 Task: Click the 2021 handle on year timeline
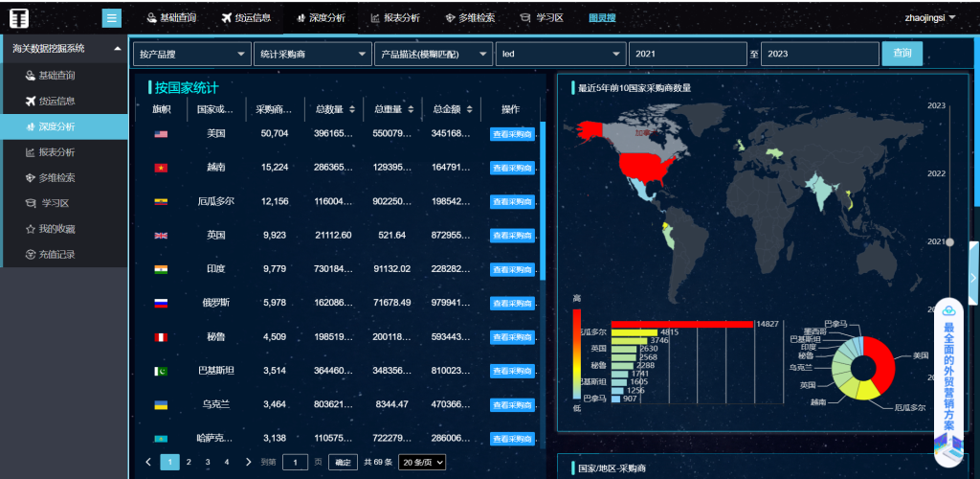(x=949, y=242)
